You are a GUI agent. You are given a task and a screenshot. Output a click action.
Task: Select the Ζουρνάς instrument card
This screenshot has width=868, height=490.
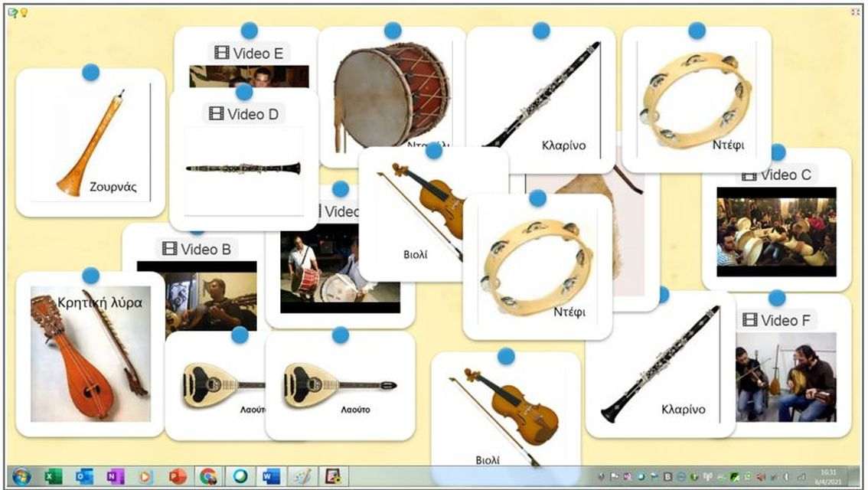coord(91,143)
